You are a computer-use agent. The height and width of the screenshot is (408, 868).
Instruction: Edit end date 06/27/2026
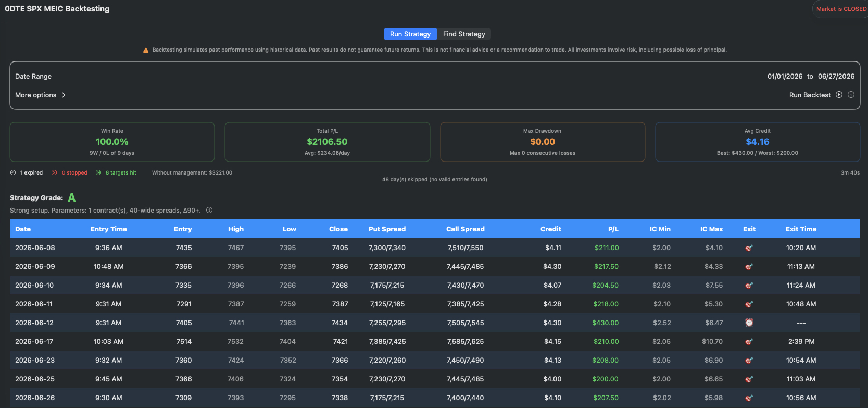tap(836, 76)
